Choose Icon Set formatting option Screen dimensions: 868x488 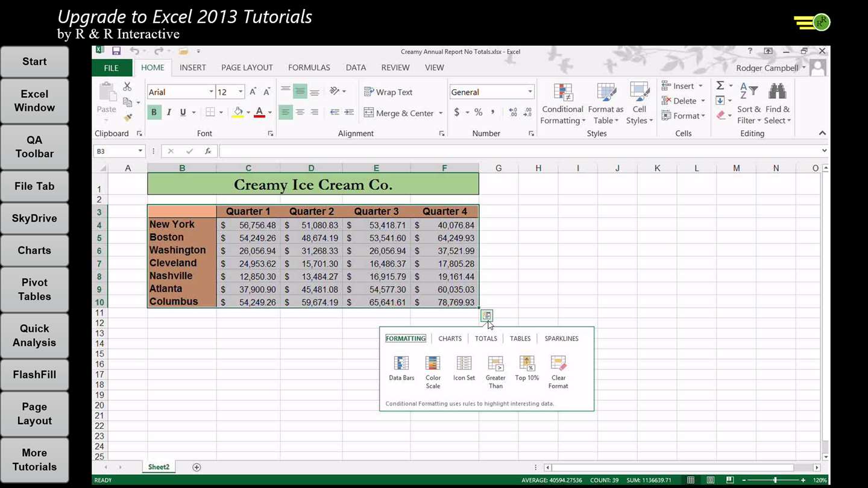(464, 368)
